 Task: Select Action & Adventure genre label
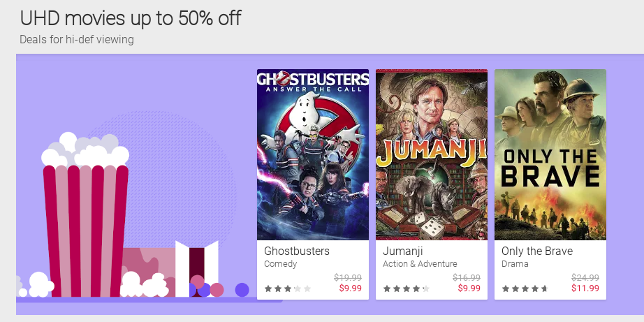coord(420,264)
